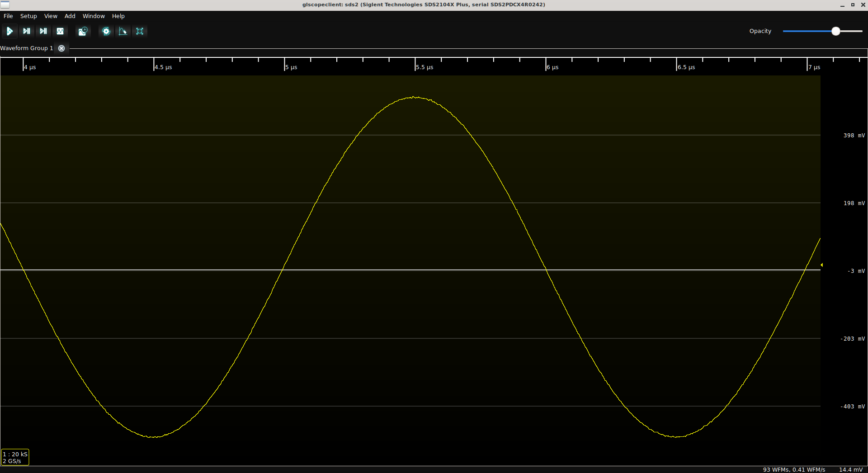This screenshot has height=473, width=868.
Task: Click the 7 µs timeline label
Action: (x=814, y=67)
